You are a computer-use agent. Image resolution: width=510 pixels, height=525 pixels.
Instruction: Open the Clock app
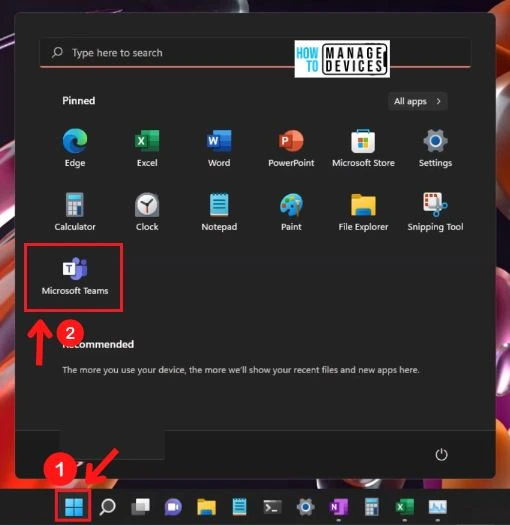(x=147, y=211)
